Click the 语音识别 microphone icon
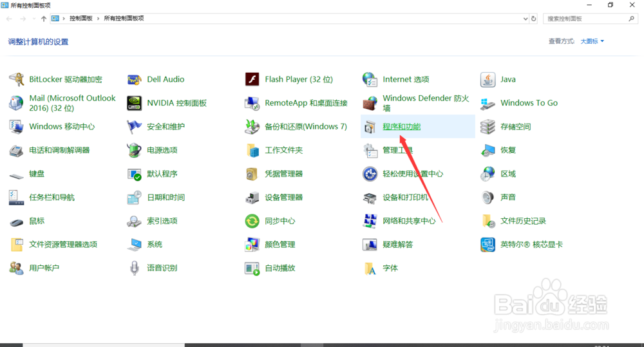Viewport: 644px width, 347px height. [135, 268]
